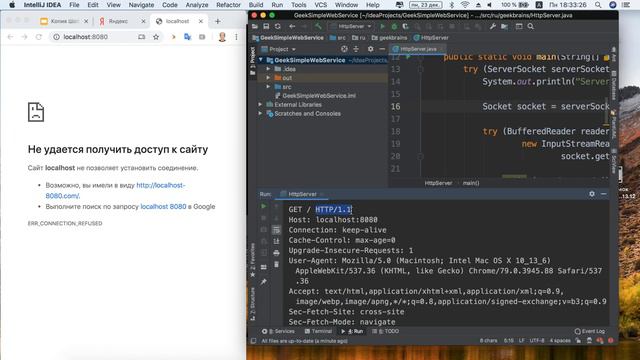Click the Locate/Scroll from Source target icon
This screenshot has width=640, height=360.
[344, 49]
